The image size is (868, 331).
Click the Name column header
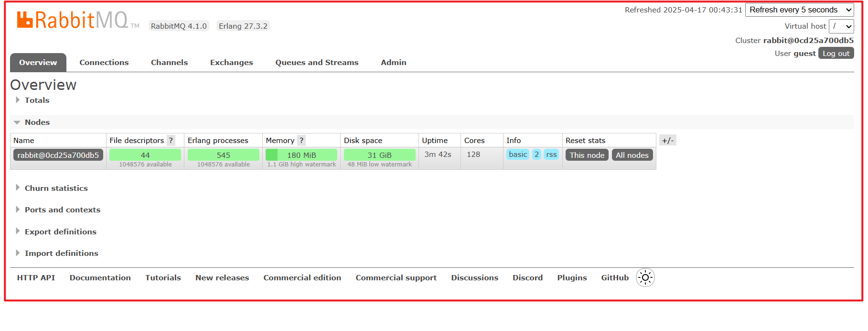click(x=23, y=140)
